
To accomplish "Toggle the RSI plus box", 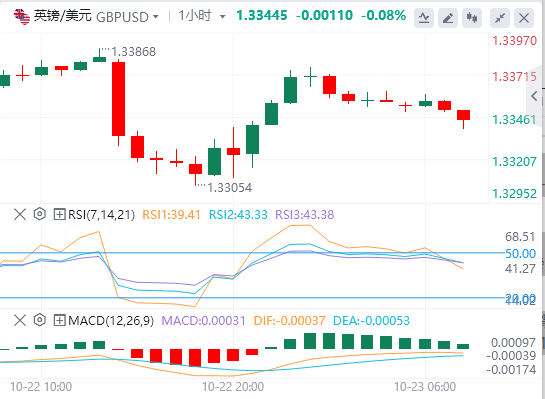I will 59,214.
